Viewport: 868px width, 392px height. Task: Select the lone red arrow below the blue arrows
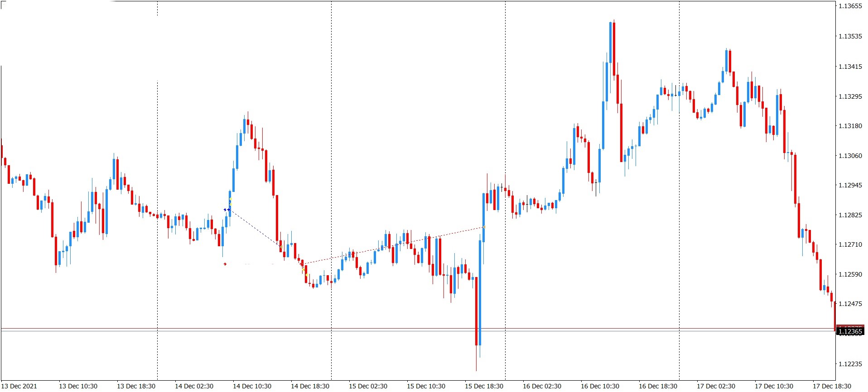click(225, 264)
